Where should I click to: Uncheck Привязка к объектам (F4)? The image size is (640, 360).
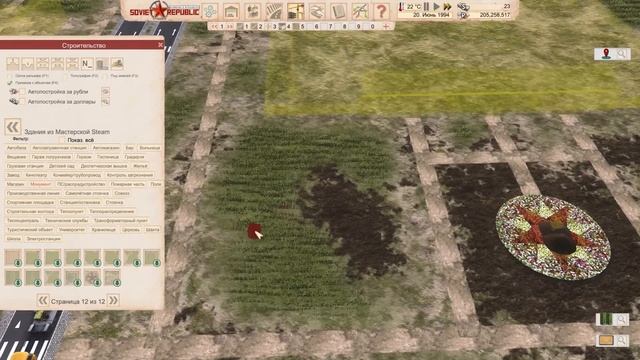[x=10, y=83]
